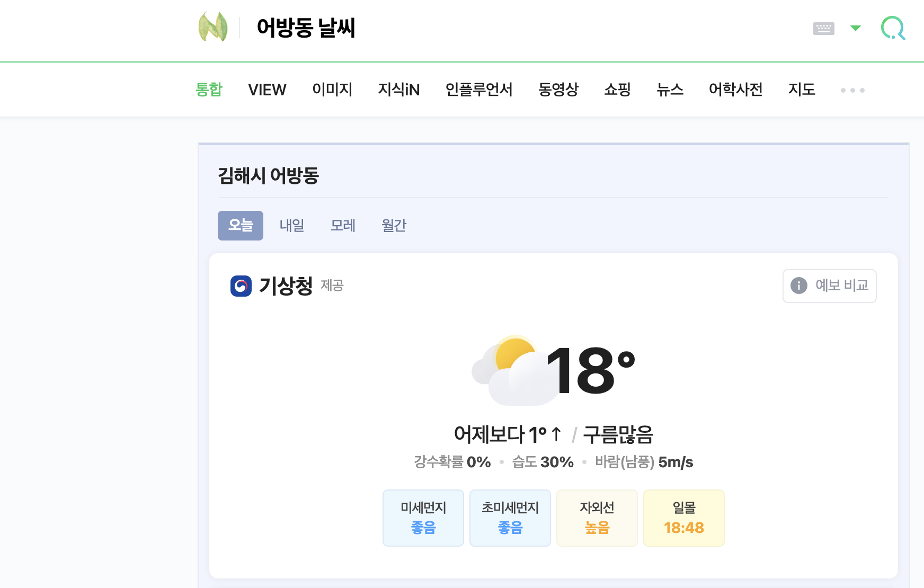Click the partly cloudy weather icon
The image size is (924, 588).
pyautogui.click(x=510, y=371)
